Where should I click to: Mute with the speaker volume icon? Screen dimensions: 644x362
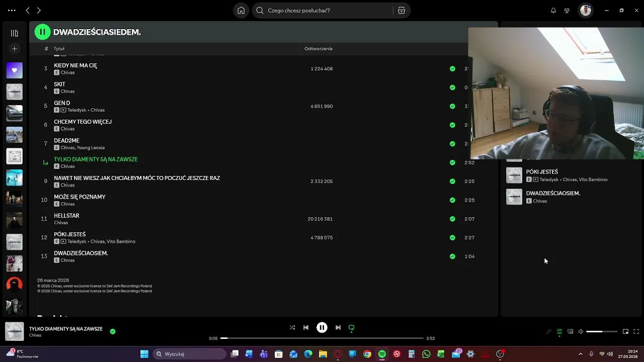(581, 331)
